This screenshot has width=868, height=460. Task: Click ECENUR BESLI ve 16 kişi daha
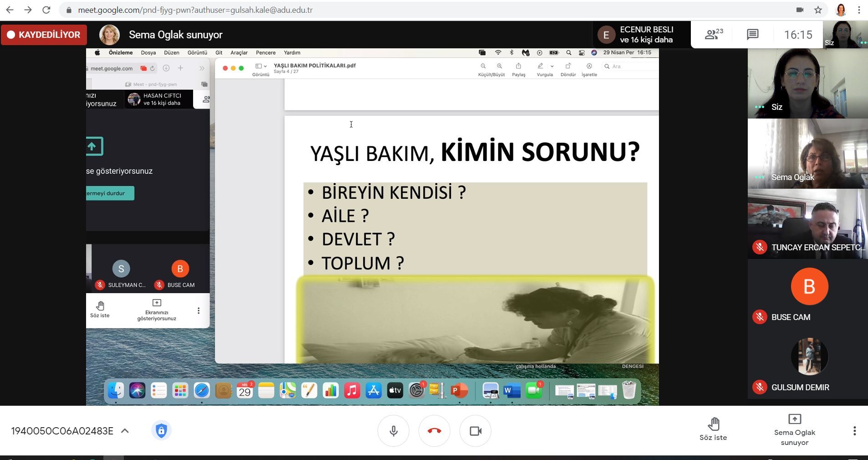(638, 35)
